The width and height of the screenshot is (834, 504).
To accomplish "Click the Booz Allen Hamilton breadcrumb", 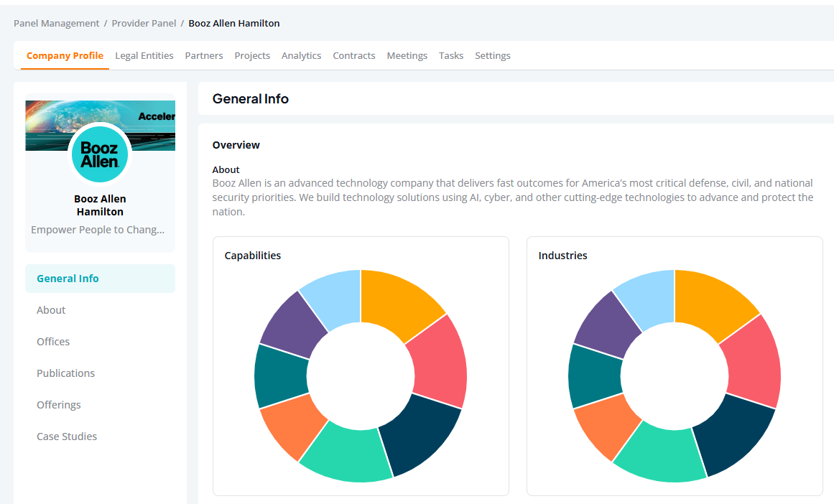I will [234, 24].
